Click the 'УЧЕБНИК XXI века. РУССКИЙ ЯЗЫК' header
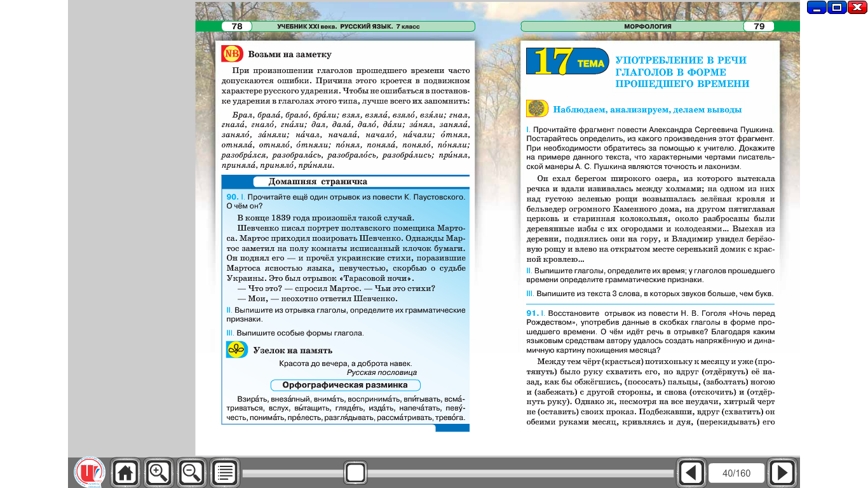Viewport: 868px width, 488px height. click(x=348, y=27)
